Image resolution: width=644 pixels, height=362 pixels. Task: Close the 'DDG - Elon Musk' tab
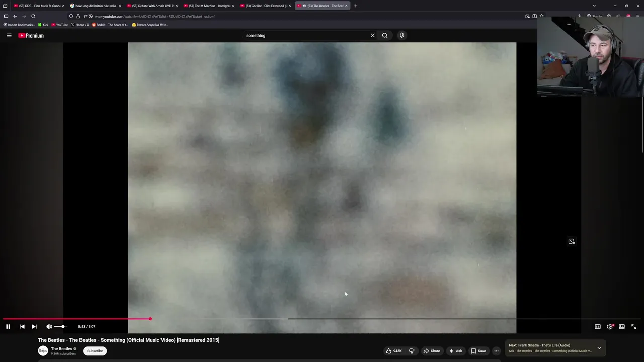[63, 6]
